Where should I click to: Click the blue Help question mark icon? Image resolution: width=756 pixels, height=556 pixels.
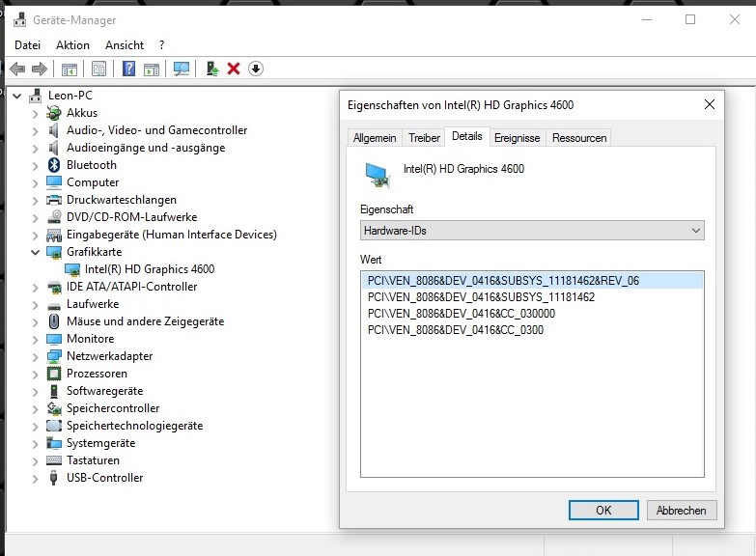coord(128,69)
